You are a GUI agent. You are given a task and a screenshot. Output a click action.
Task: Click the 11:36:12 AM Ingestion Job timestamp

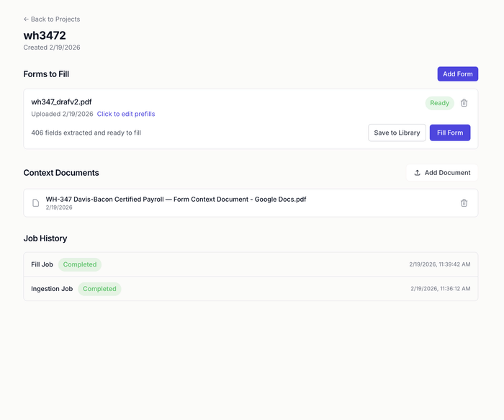point(440,289)
